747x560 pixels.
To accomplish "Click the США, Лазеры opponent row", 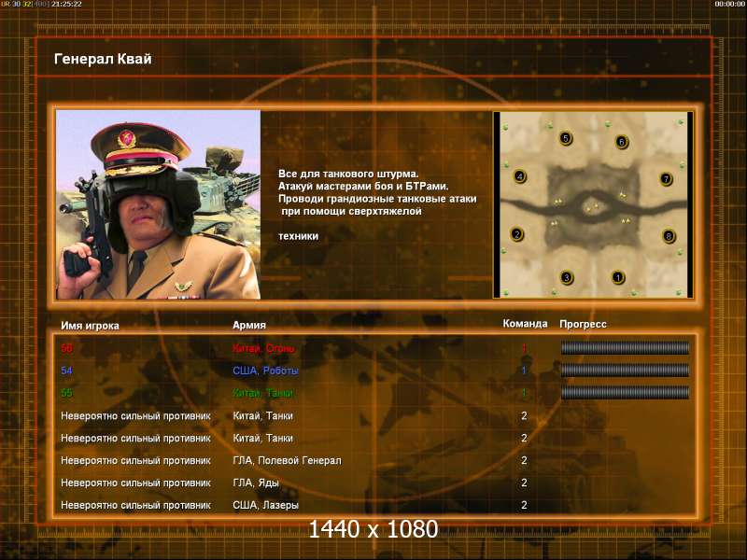I will (x=374, y=505).
